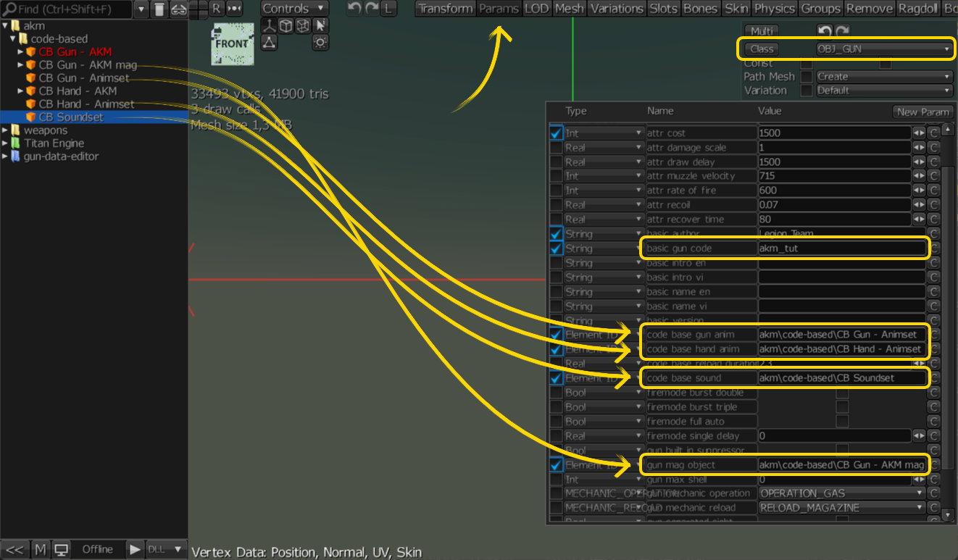Screen dimensions: 958x560
Task: Enable the firemode full auto value checkbox
Action: point(842,421)
